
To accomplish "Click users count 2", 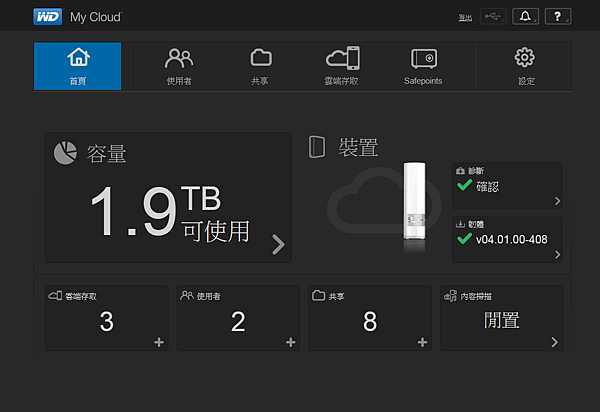I will click(x=238, y=321).
